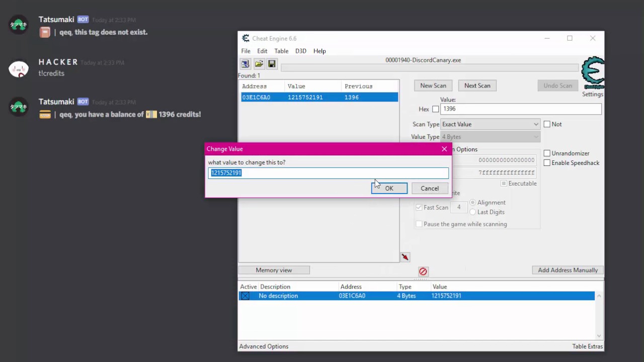Open Advanced Options

[264, 346]
